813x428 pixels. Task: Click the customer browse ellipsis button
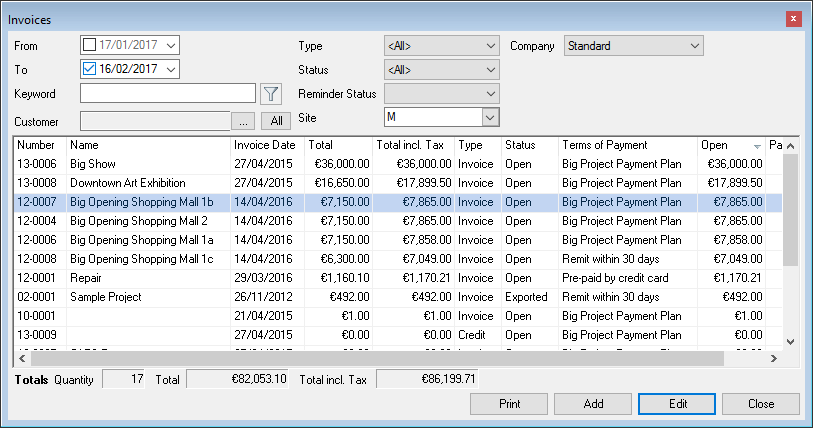(x=243, y=121)
